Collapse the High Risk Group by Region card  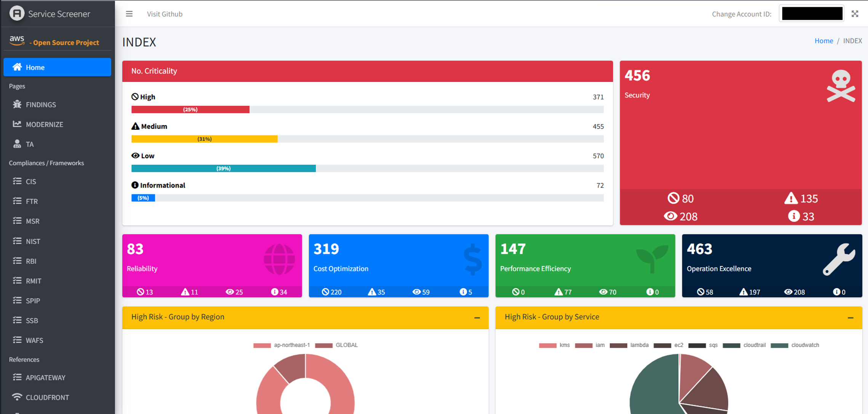[477, 317]
